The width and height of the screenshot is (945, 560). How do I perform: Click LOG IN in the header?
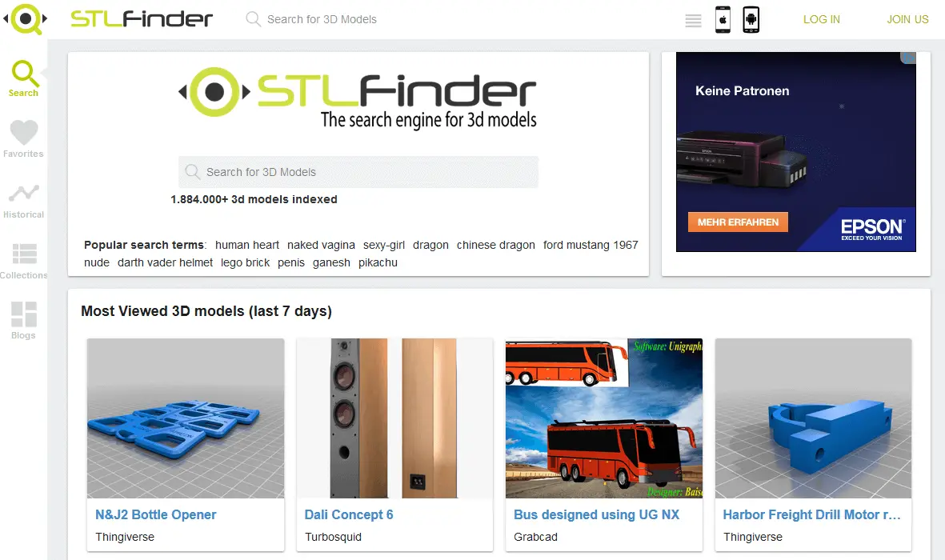click(x=822, y=19)
